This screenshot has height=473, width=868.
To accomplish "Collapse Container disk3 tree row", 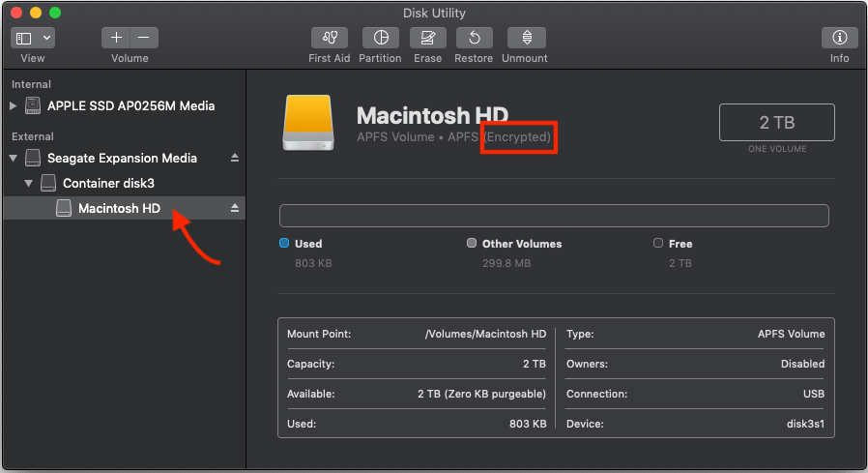I will point(28,184).
